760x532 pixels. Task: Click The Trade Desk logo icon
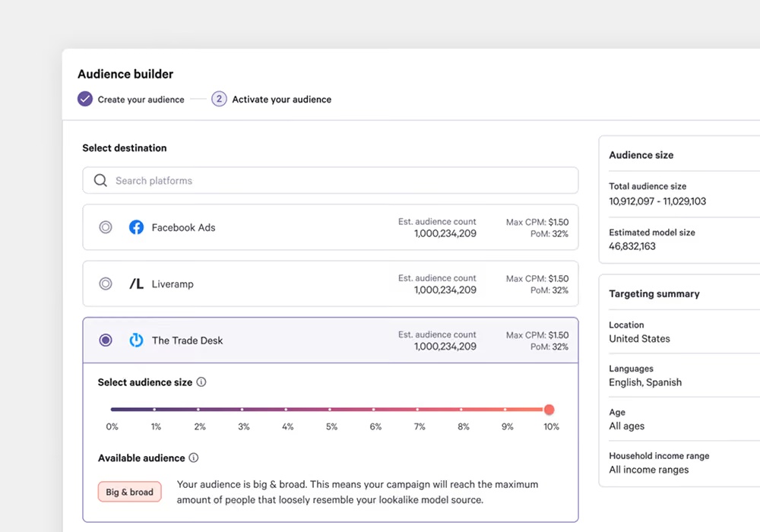tap(136, 340)
